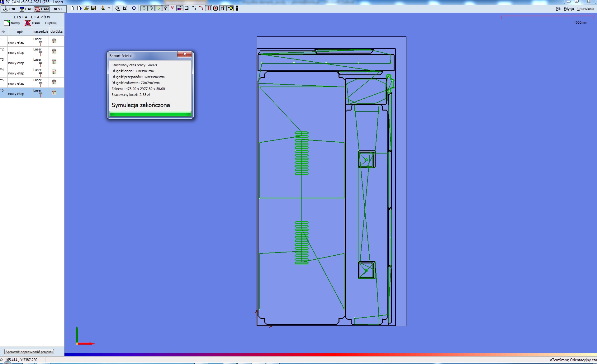This screenshot has width=597, height=364.
Task: Toggle the red and blue split button
Action: (x=180, y=8)
